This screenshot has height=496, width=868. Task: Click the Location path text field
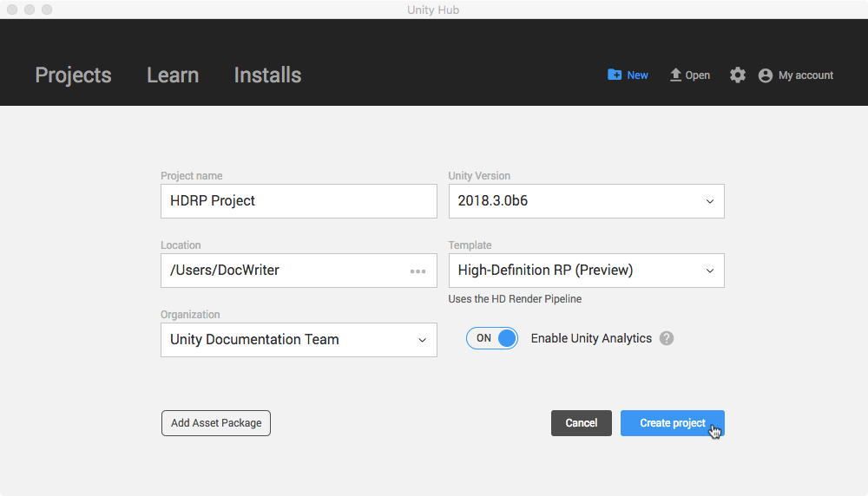pyautogui.click(x=282, y=271)
